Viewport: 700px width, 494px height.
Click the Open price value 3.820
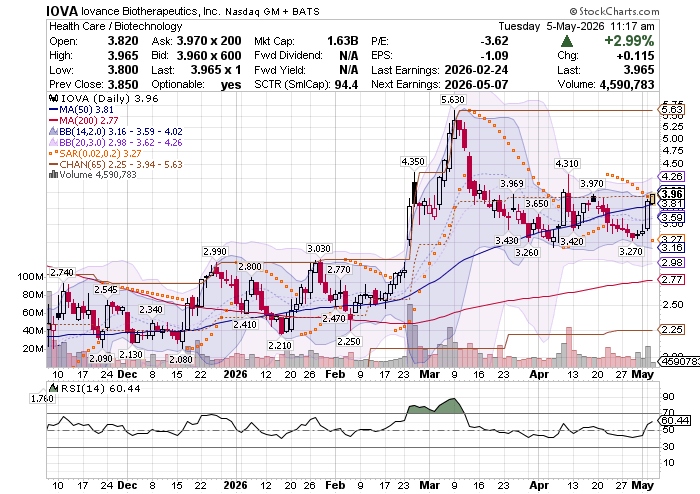(123, 41)
